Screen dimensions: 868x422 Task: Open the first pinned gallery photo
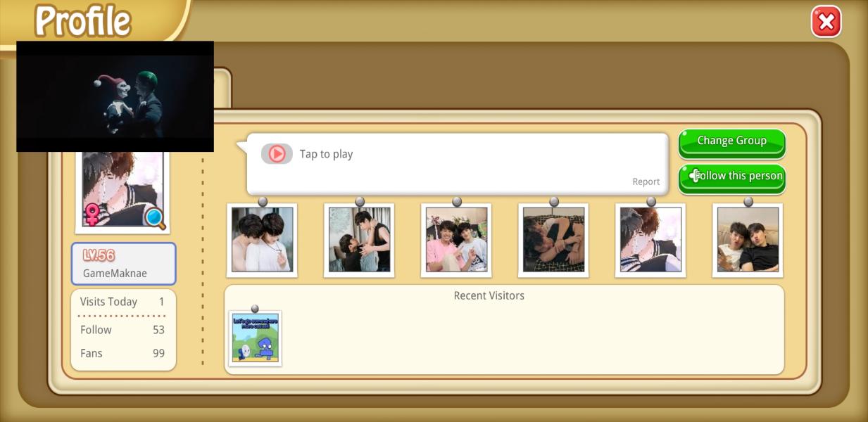pos(262,240)
